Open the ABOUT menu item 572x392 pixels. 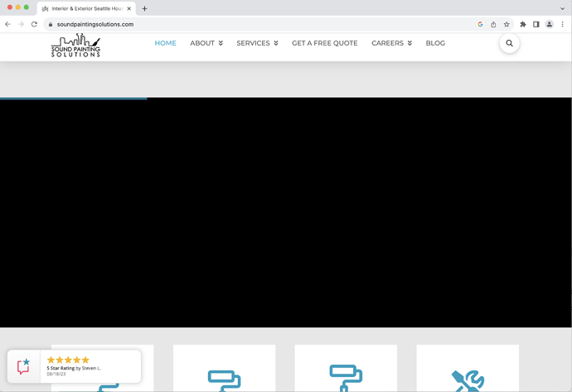click(202, 43)
